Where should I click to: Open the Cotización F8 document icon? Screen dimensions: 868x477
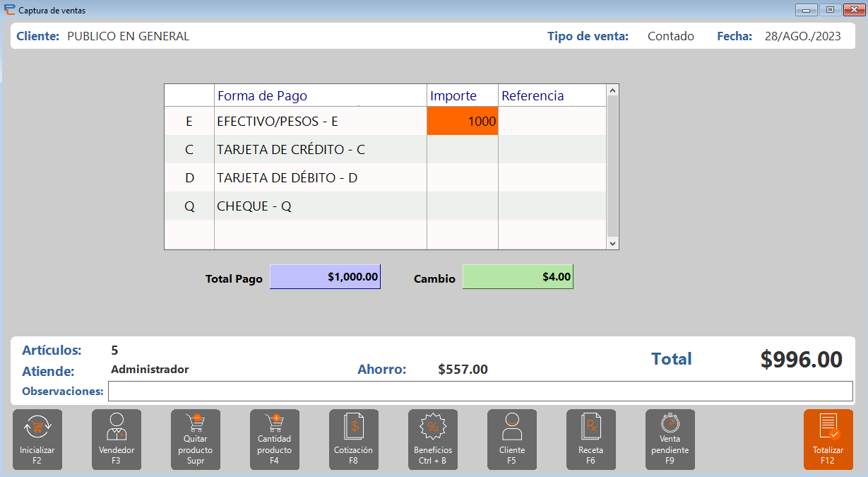[353, 440]
